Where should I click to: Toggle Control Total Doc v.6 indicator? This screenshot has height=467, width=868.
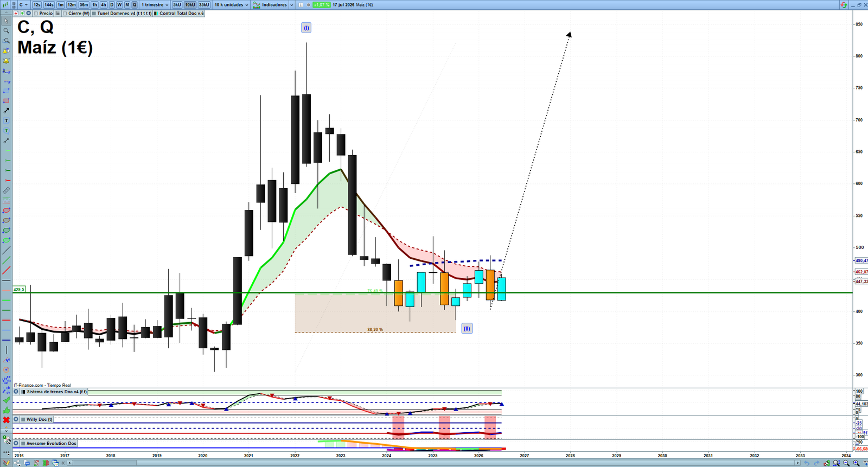[156, 14]
